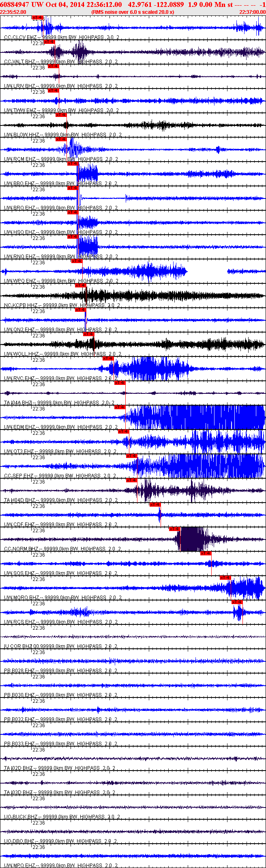Click the red pick marker on UW.OT3 trace
The height and width of the screenshot is (868, 266).
point(124,432)
